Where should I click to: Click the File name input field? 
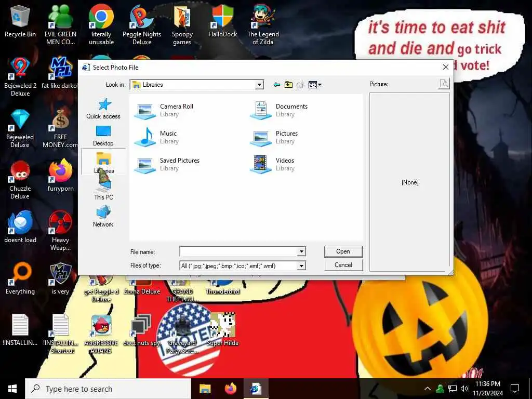[x=238, y=251]
